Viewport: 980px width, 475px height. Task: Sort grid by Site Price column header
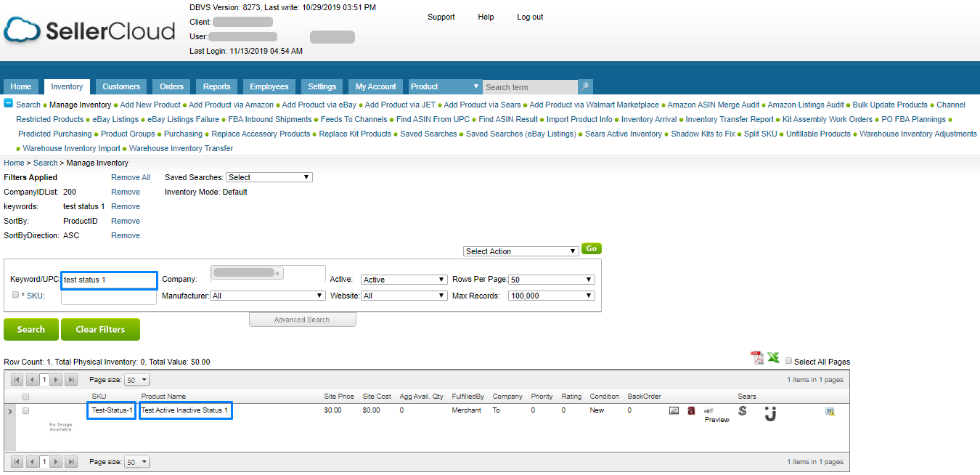click(x=339, y=397)
